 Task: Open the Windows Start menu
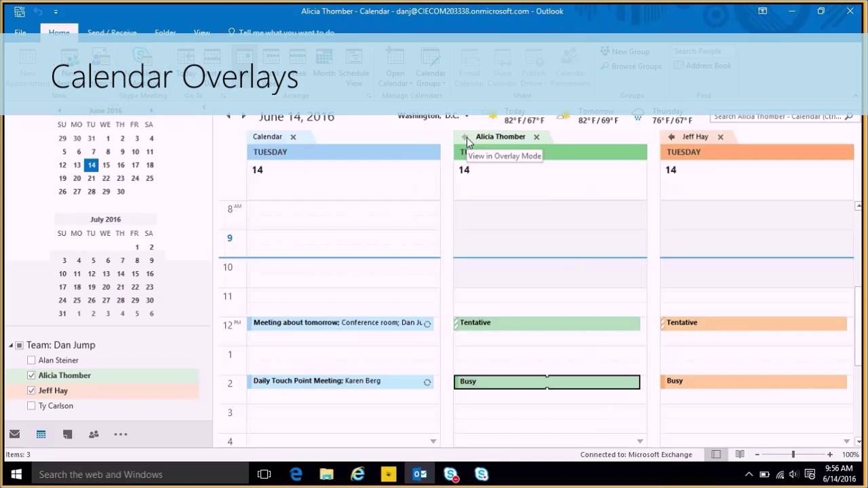coord(16,474)
